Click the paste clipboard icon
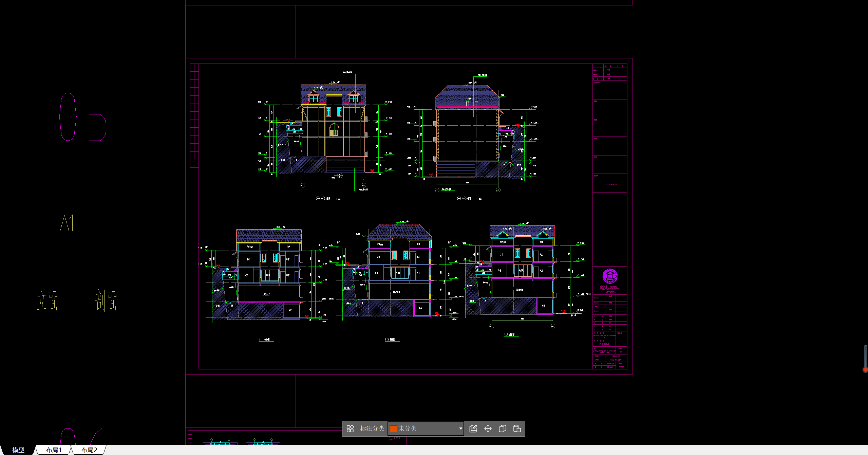 click(x=517, y=429)
